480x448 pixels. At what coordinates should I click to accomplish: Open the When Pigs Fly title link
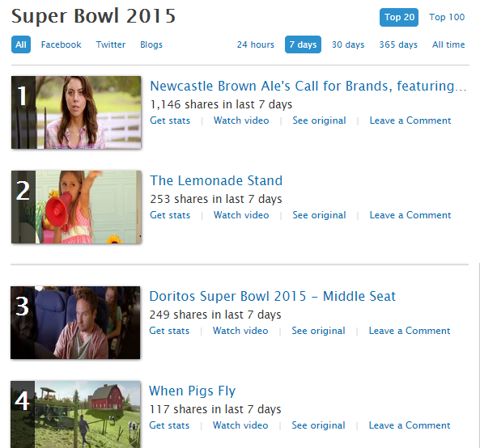point(193,391)
